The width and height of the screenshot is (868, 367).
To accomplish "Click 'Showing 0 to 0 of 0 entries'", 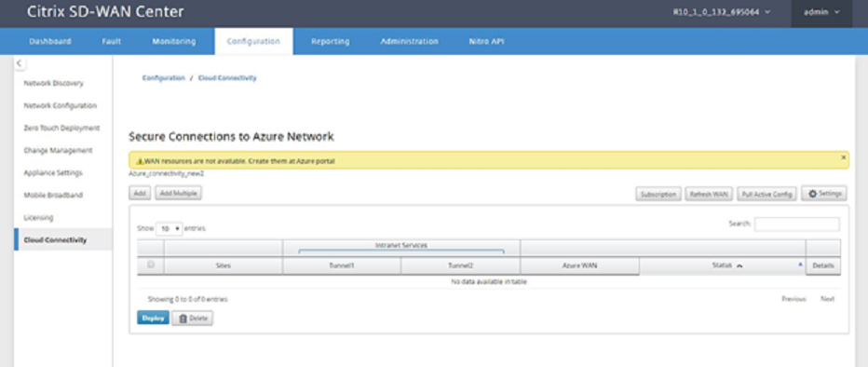I will 187,299.
